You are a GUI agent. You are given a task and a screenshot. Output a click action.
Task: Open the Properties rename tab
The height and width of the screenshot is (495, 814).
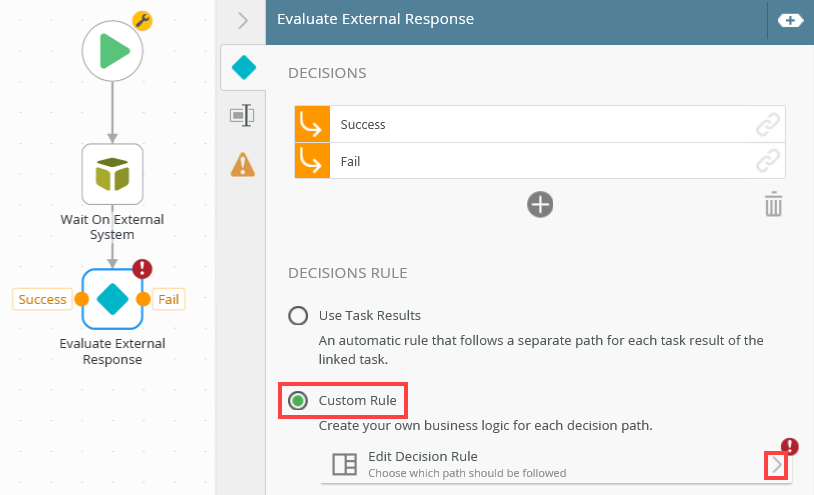[x=242, y=115]
